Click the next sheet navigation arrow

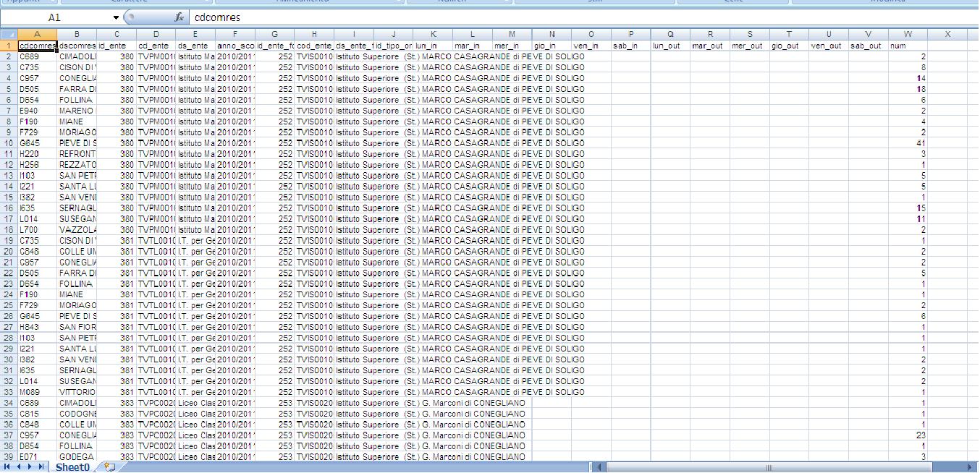[30, 467]
